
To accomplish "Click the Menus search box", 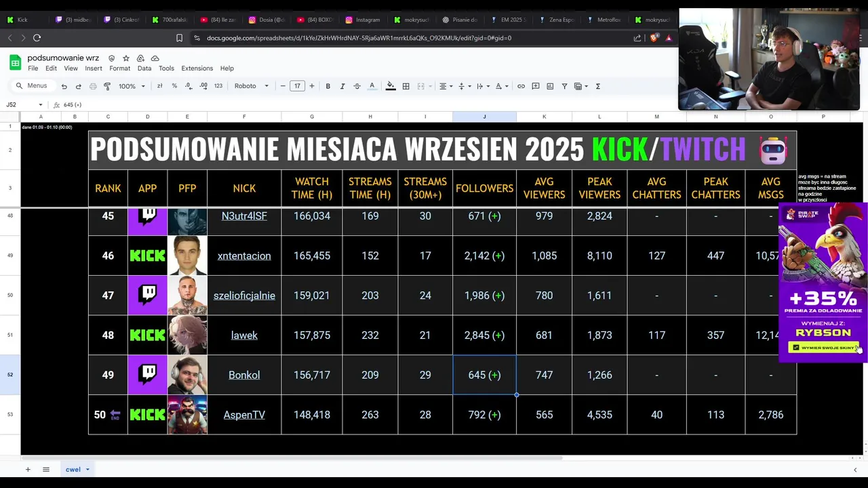I will [32, 86].
